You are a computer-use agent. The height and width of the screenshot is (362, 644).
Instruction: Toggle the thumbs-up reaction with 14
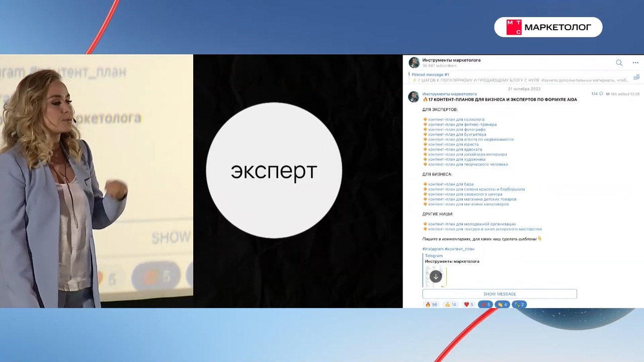450,305
